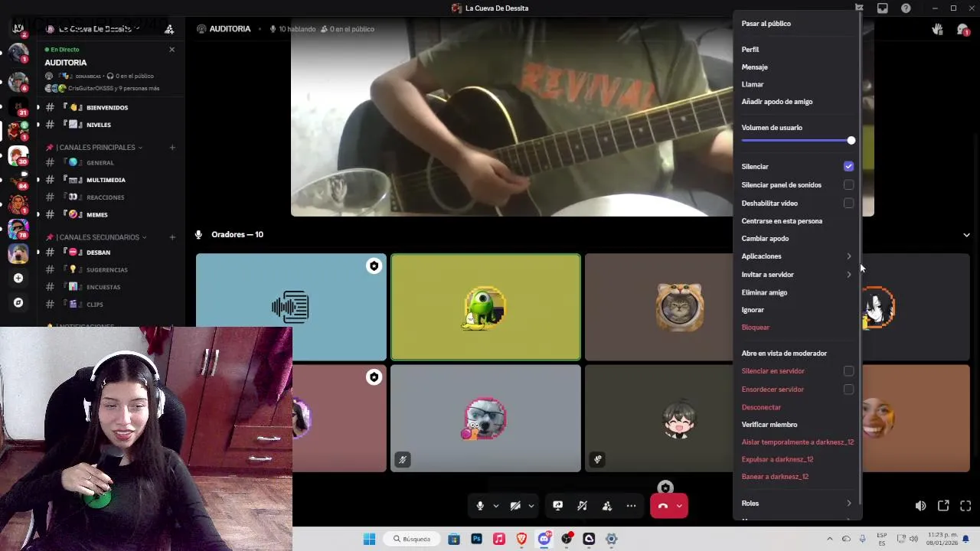Screen dimensions: 980x551
Task: Open the microphone options arrow
Action: click(x=496, y=506)
